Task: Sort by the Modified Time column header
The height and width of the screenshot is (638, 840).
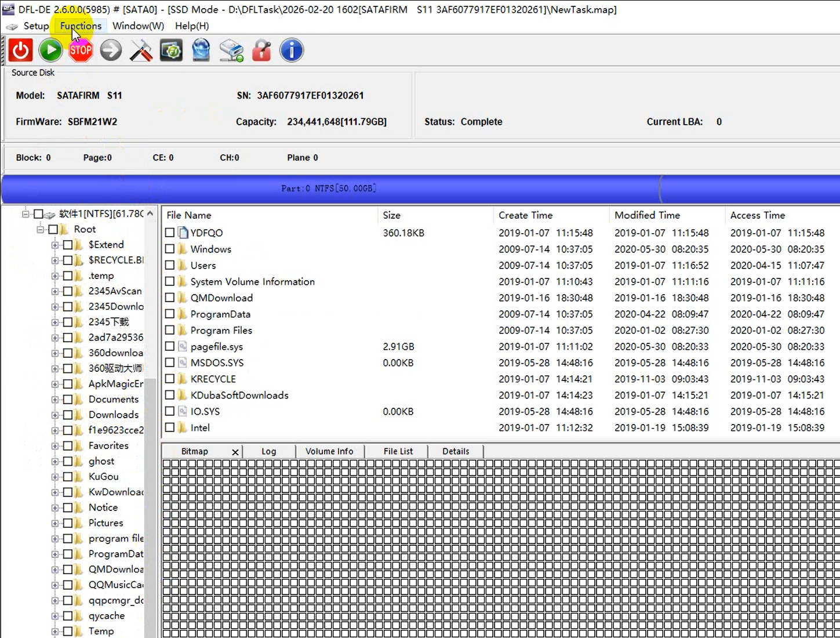Action: pos(647,215)
